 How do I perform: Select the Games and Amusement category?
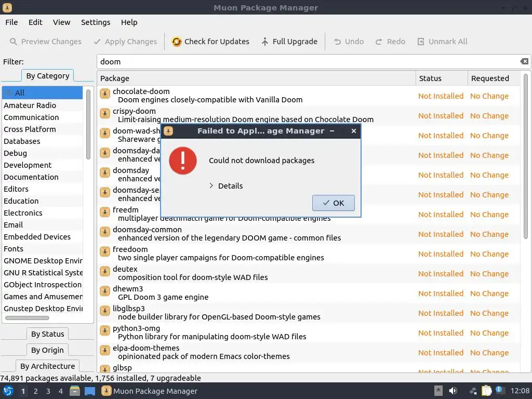point(43,297)
